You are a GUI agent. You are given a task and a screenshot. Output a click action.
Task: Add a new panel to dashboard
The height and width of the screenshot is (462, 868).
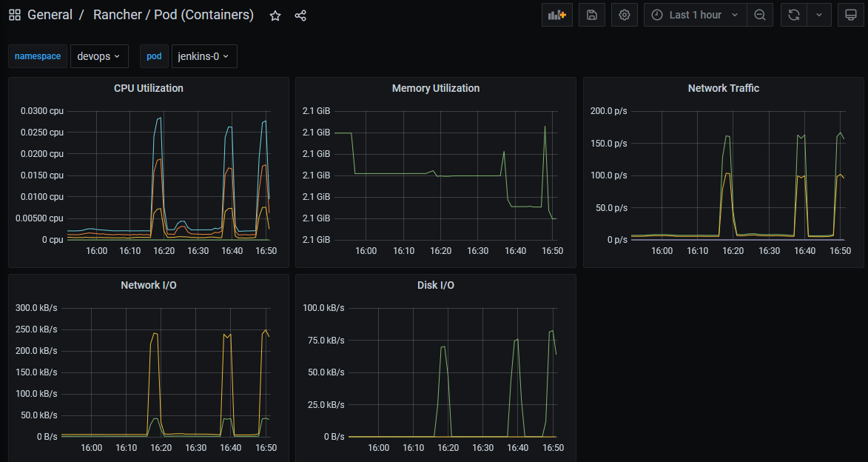click(557, 15)
